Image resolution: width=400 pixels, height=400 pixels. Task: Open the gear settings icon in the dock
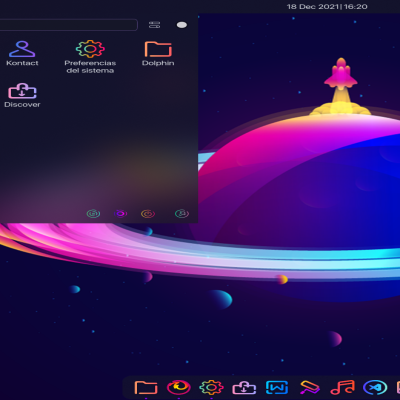(211, 388)
